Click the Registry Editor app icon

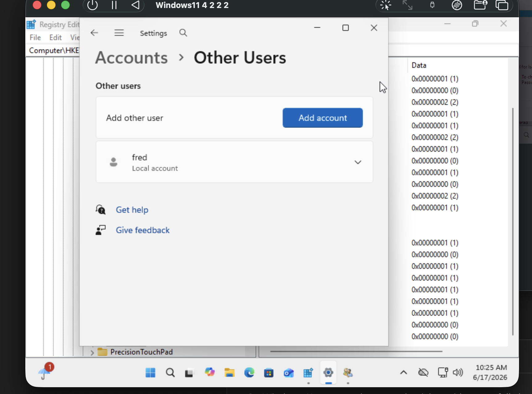tap(31, 24)
